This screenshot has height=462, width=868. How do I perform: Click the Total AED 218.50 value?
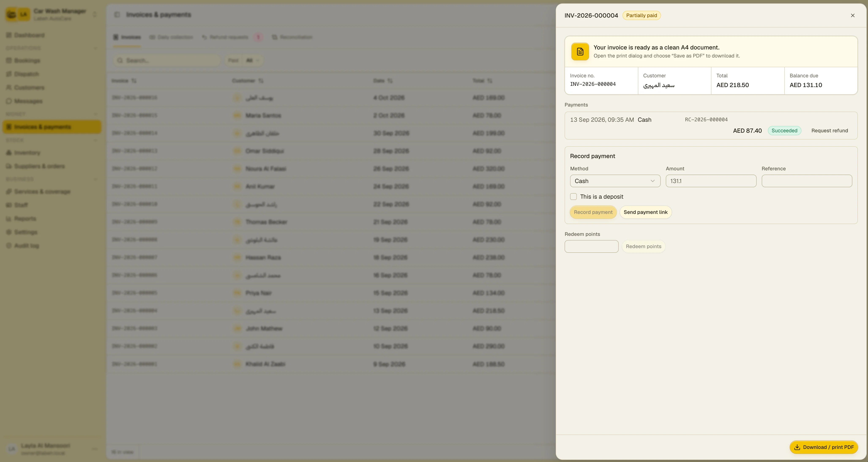(733, 85)
